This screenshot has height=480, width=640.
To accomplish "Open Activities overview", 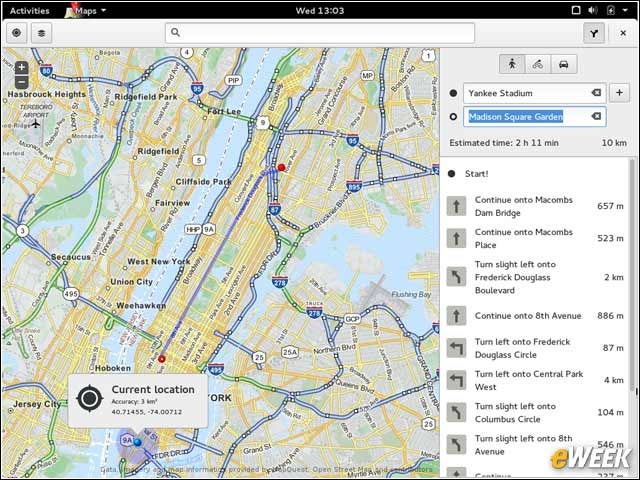I will point(29,11).
